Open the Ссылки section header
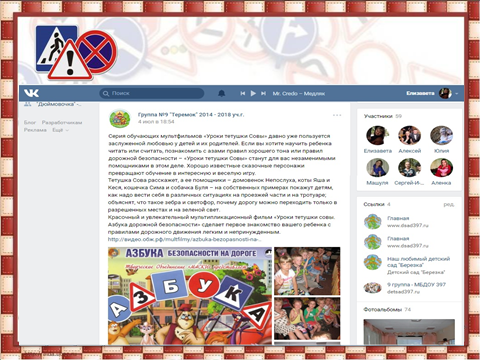480x360 pixels. click(x=377, y=204)
